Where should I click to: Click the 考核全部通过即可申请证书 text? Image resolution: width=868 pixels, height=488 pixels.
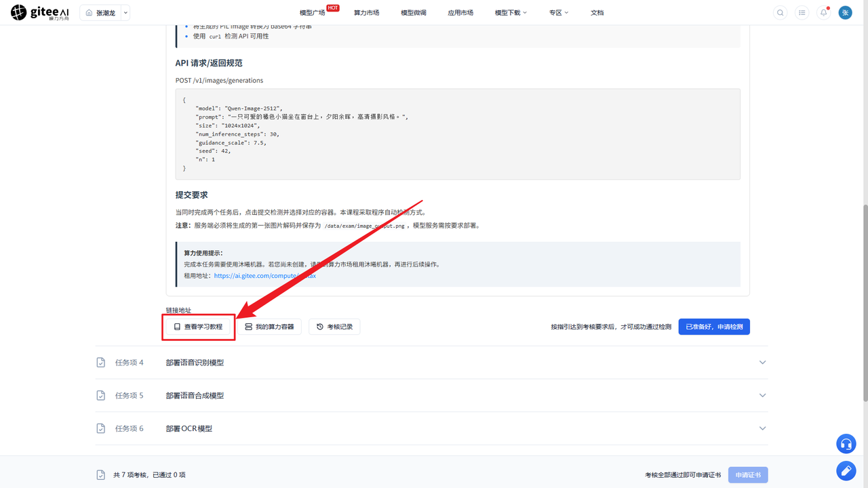click(683, 475)
